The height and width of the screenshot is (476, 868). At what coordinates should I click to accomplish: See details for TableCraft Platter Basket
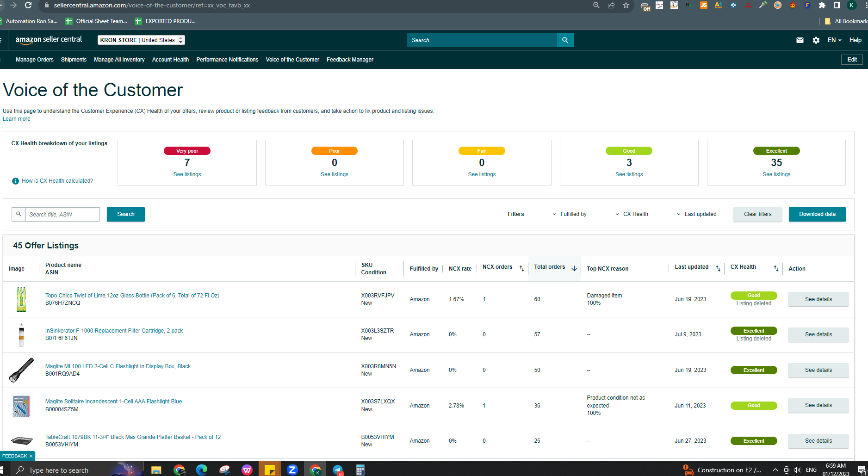click(x=818, y=441)
